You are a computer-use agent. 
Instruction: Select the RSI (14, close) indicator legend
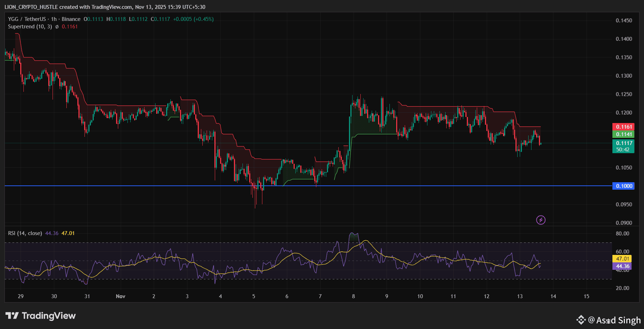[25, 233]
